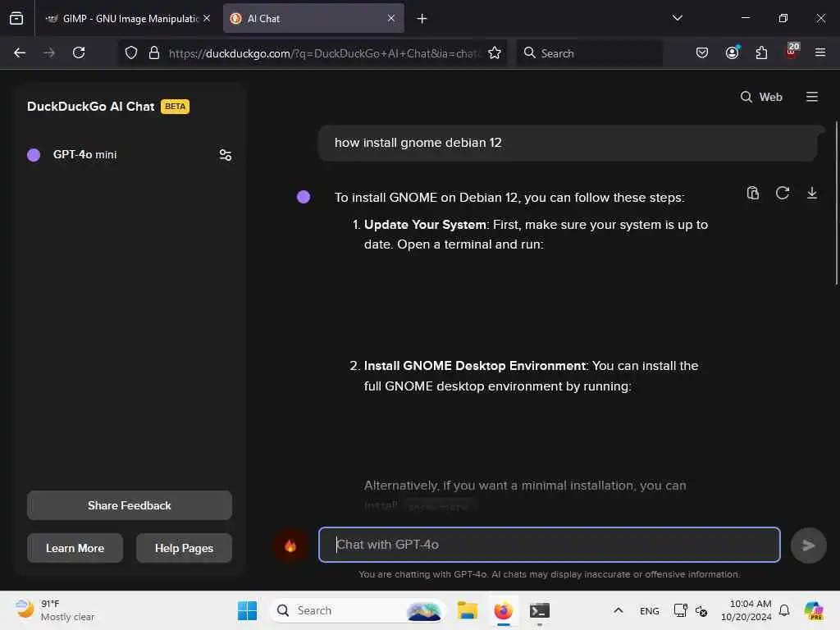Click the Firefox taskbar icon

[503, 610]
